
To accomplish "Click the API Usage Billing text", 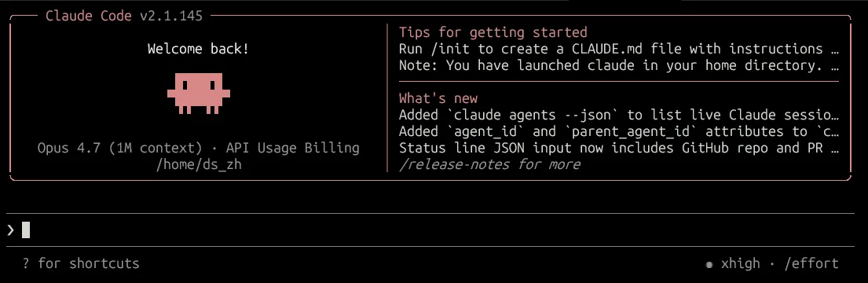I will click(x=293, y=149).
